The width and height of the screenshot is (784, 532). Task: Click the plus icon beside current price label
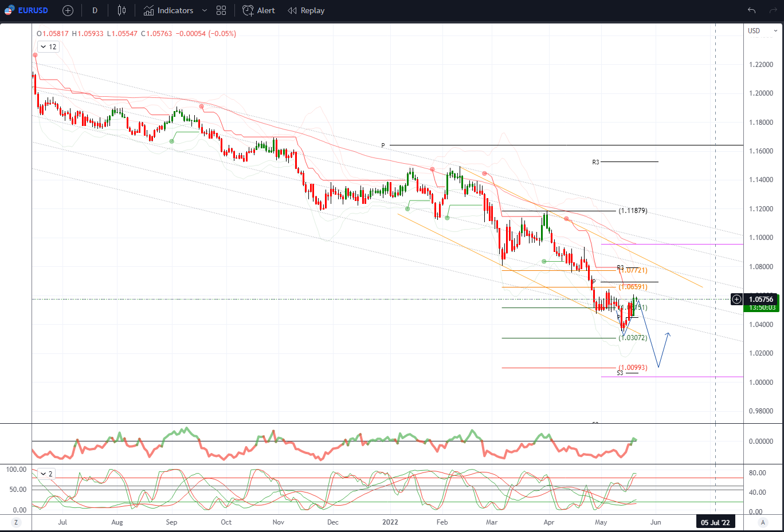[x=736, y=300]
